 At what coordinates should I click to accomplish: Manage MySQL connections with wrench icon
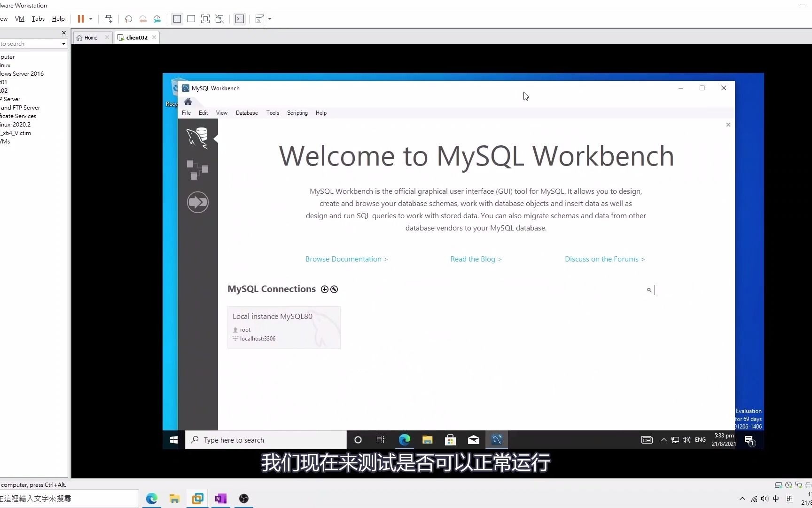click(x=334, y=289)
